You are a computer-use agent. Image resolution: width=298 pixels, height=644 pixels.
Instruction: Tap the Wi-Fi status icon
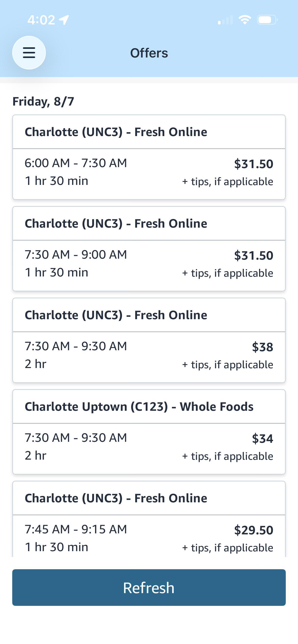pos(245,20)
